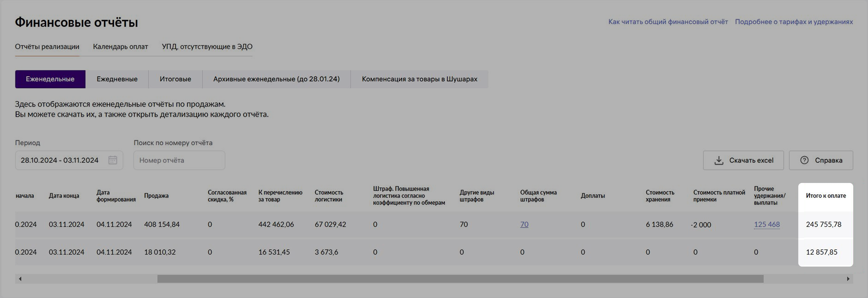This screenshot has height=298, width=868.
Task: Click the total 245 755,78 cell
Action: pyautogui.click(x=823, y=225)
